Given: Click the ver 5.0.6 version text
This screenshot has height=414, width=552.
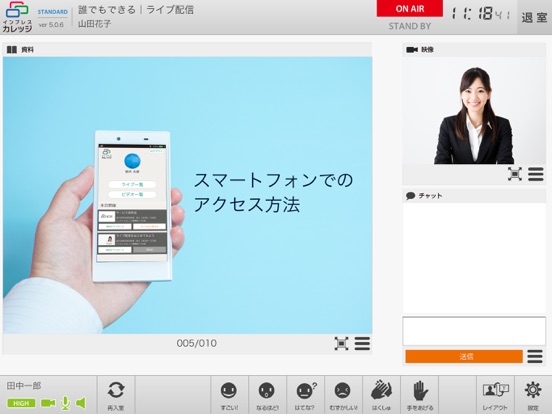Looking at the screenshot, I should pyautogui.click(x=51, y=25).
